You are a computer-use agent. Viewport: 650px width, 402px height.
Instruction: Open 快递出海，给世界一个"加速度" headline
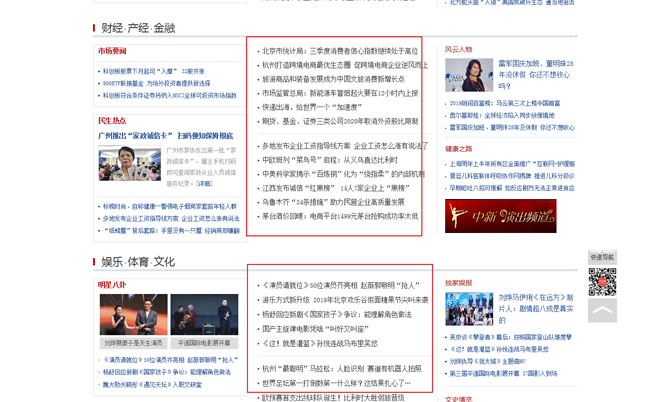312,107
